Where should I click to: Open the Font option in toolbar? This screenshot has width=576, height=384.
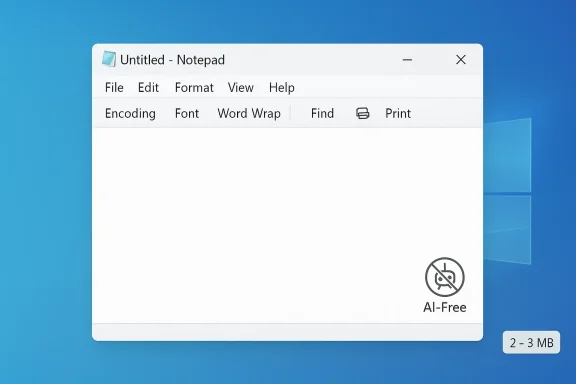click(x=187, y=113)
